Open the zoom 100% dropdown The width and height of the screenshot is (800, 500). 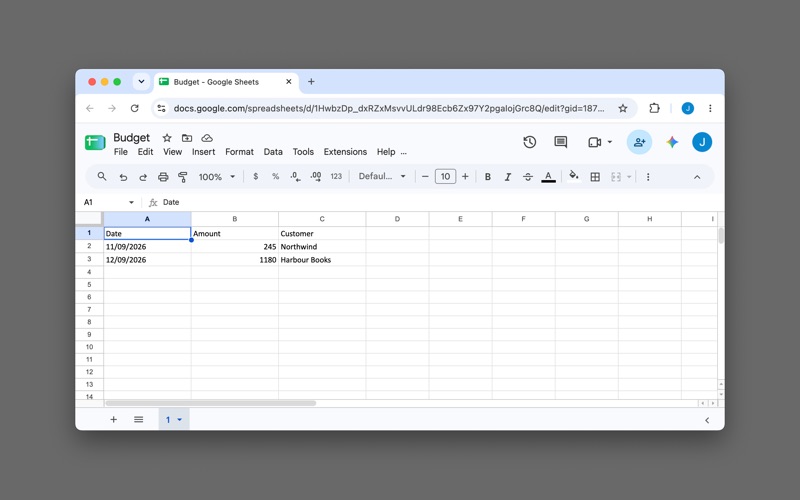(217, 177)
